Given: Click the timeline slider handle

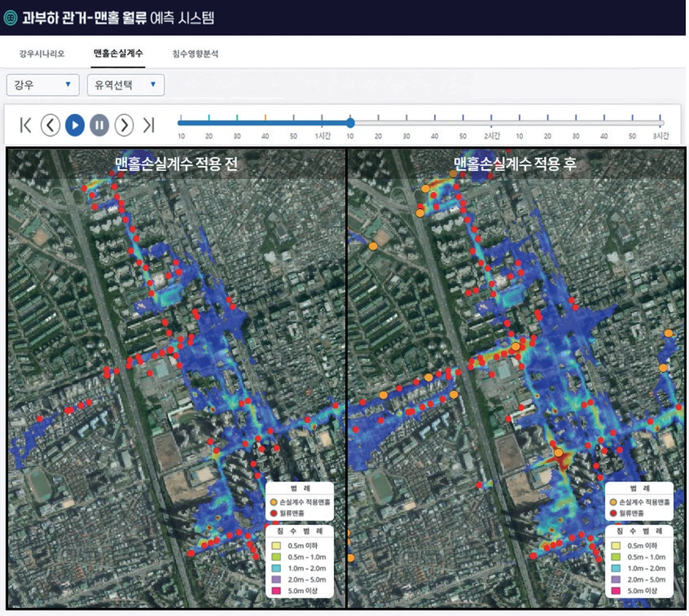Looking at the screenshot, I should (350, 122).
